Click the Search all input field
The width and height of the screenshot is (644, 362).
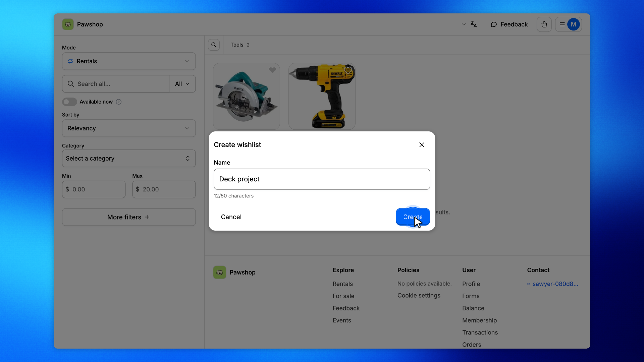click(x=116, y=84)
